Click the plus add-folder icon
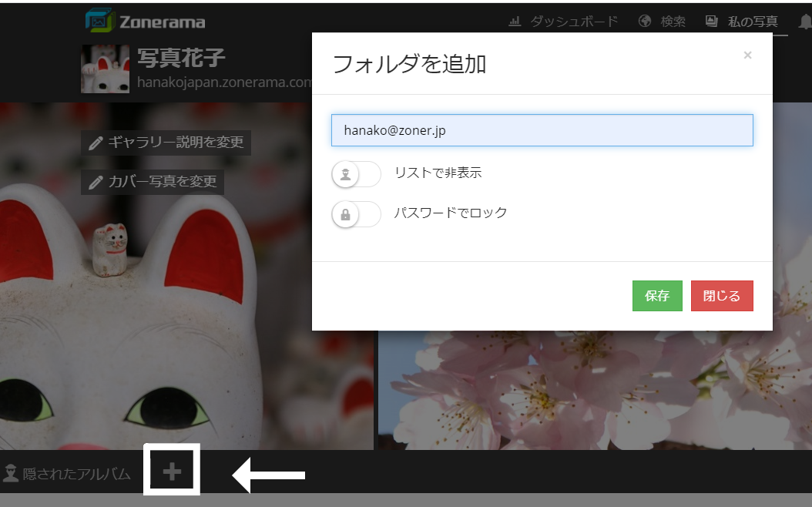Viewport: 812px width, 507px height. [x=172, y=472]
